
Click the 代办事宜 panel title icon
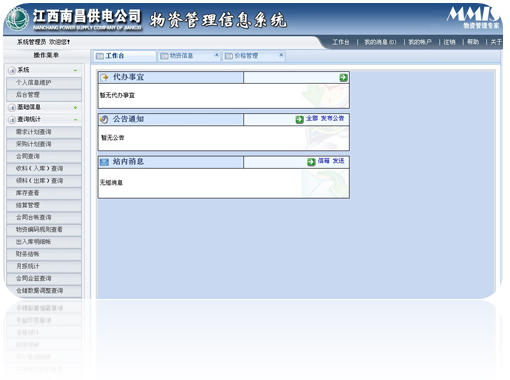click(104, 78)
